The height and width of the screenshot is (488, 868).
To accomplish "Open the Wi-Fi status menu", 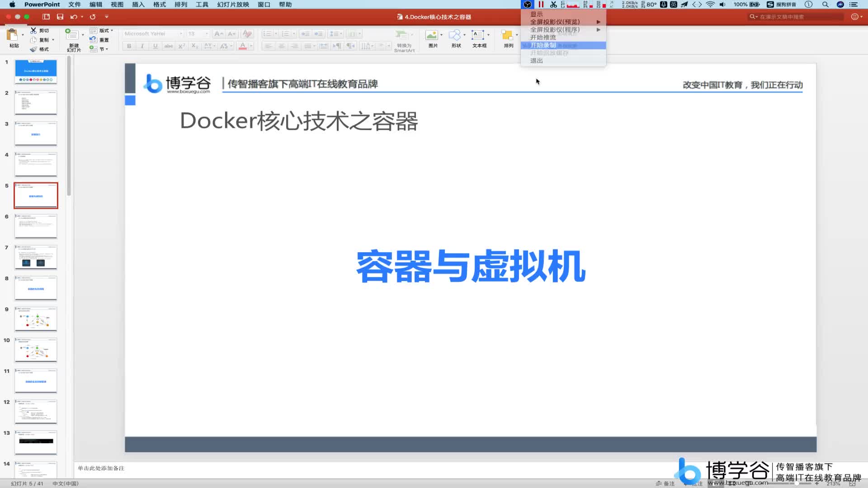I will coord(710,5).
